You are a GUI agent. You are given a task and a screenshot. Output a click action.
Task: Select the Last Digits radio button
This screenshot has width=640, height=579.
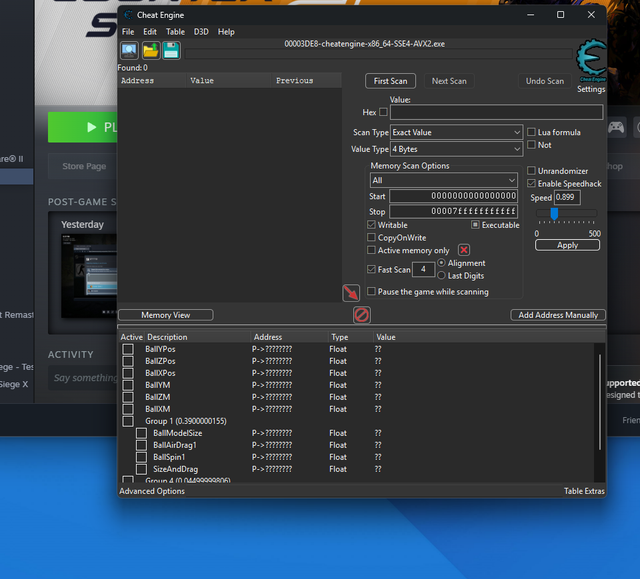pyautogui.click(x=443, y=276)
